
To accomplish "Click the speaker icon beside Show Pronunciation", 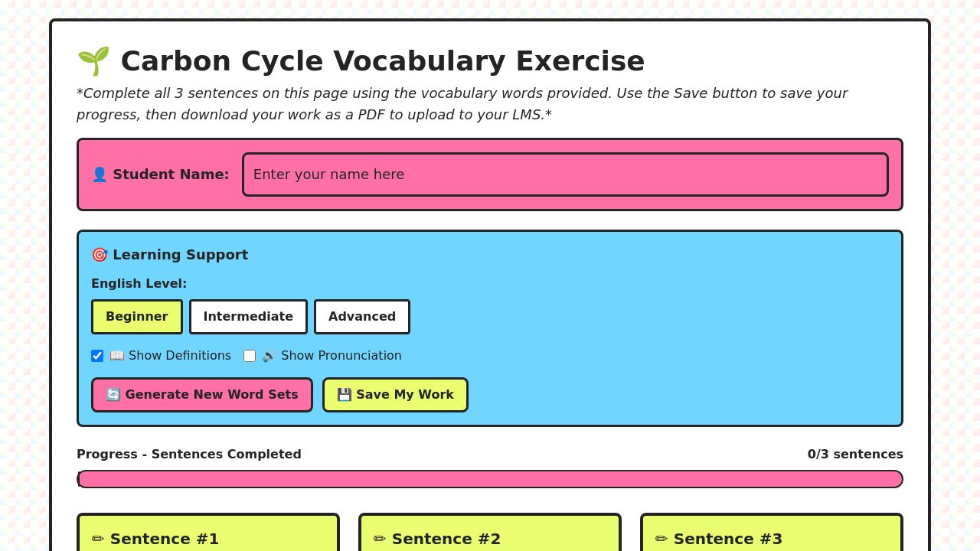I will tap(269, 356).
